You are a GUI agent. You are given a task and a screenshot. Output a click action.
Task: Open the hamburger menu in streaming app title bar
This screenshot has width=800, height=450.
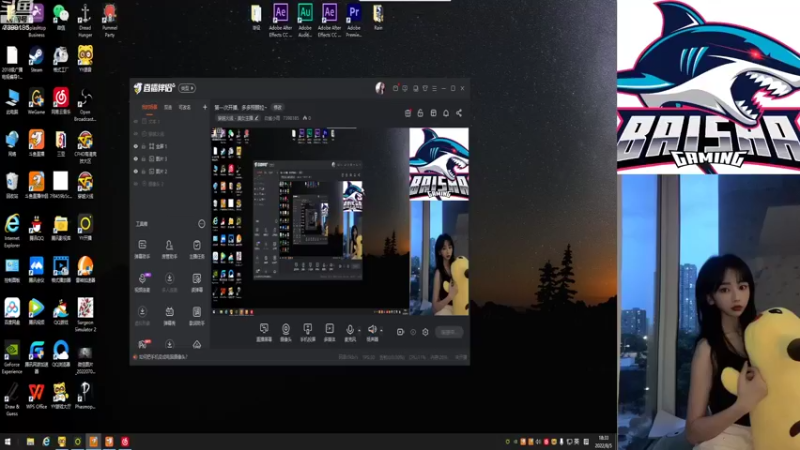(x=435, y=88)
